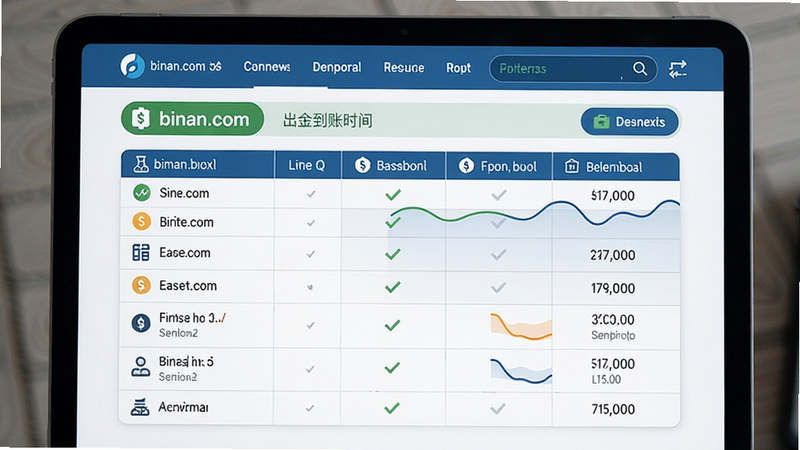Click the 517,000 value in Binas hr.5 row
This screenshot has width=800, height=450.
[613, 364]
